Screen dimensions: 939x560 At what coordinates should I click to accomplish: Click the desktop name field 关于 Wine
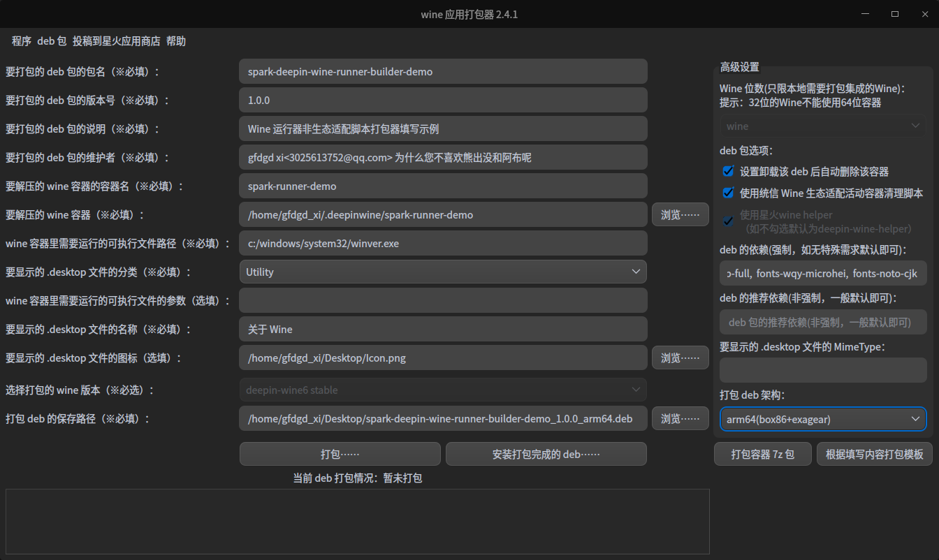443,329
